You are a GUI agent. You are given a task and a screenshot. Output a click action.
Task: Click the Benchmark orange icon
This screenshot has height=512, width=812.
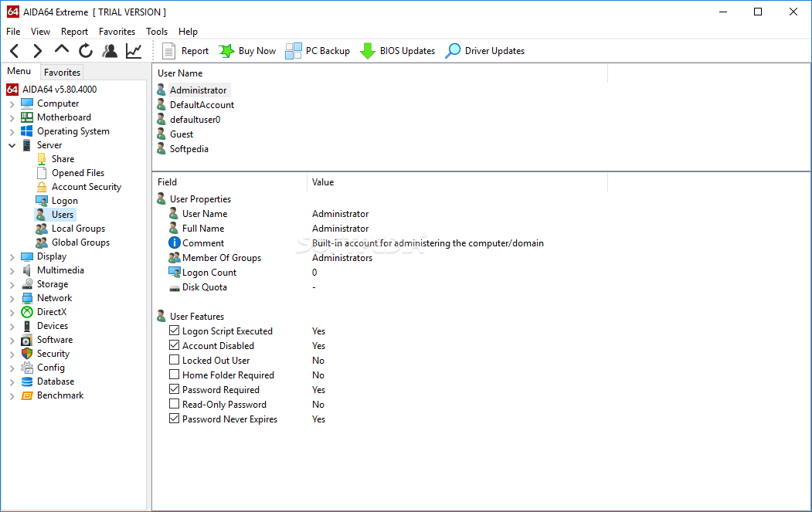point(27,395)
